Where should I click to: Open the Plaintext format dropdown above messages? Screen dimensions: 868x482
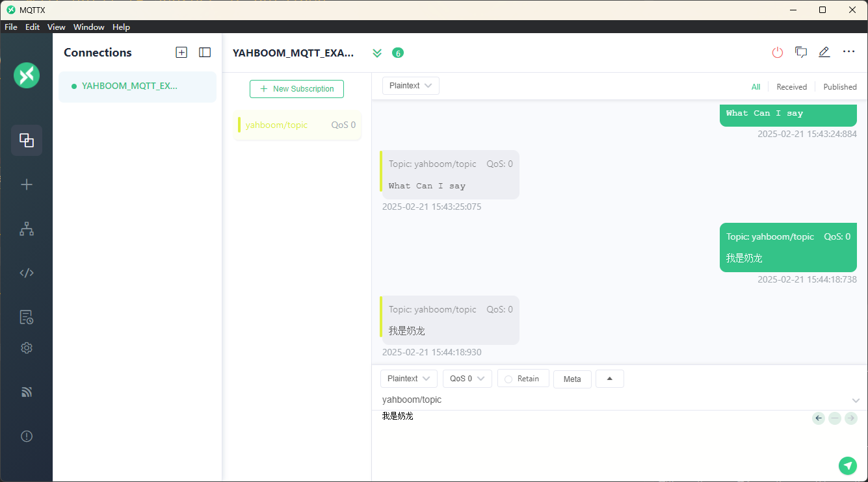(x=410, y=86)
